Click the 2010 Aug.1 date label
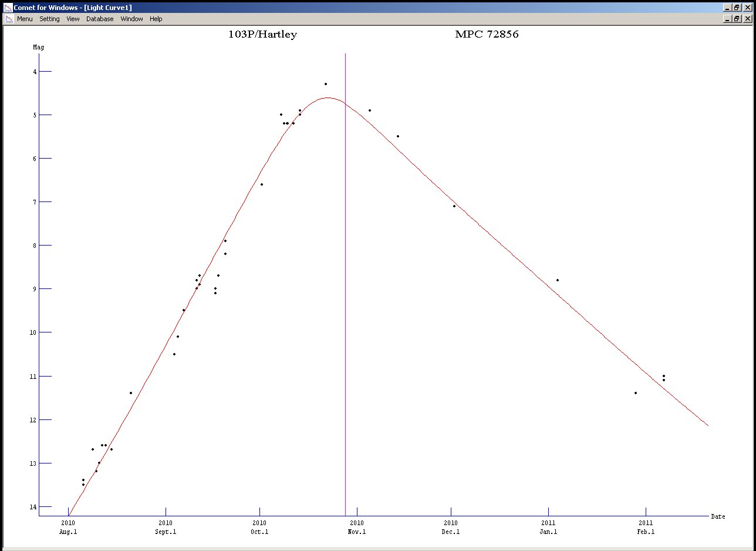 click(x=69, y=527)
